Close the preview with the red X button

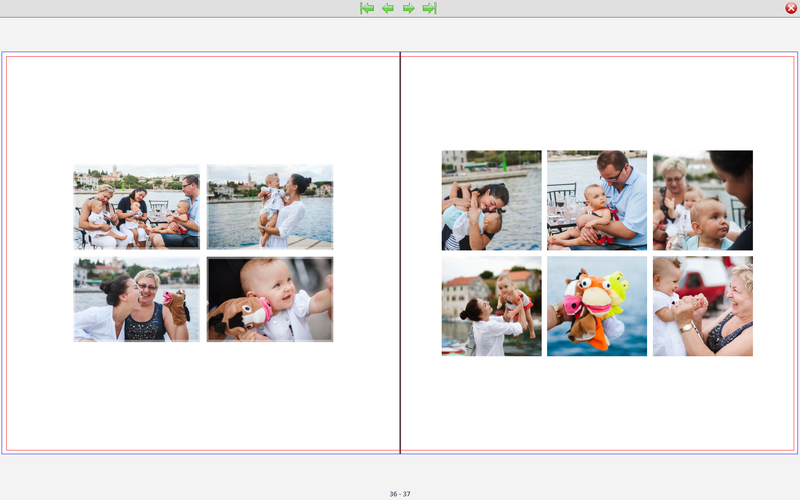[x=791, y=8]
